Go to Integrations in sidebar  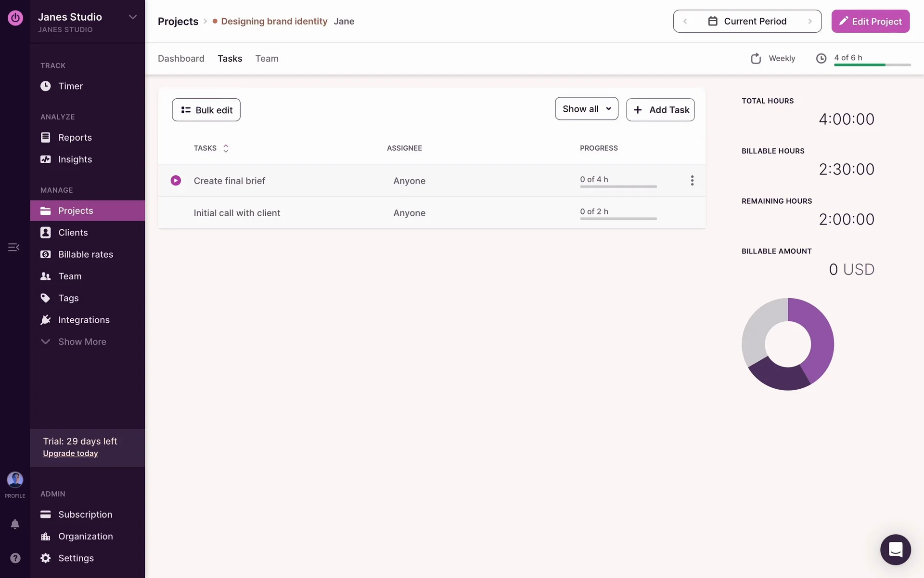[84, 320]
